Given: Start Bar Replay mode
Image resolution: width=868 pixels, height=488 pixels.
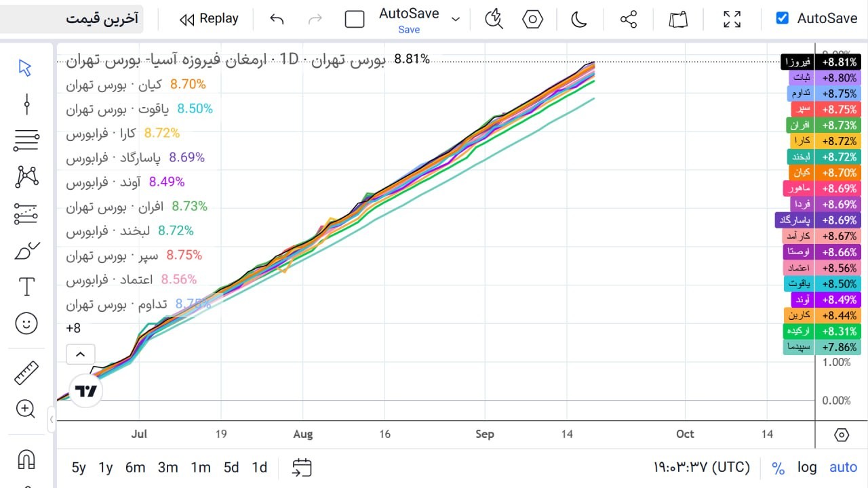Looking at the screenshot, I should (209, 19).
